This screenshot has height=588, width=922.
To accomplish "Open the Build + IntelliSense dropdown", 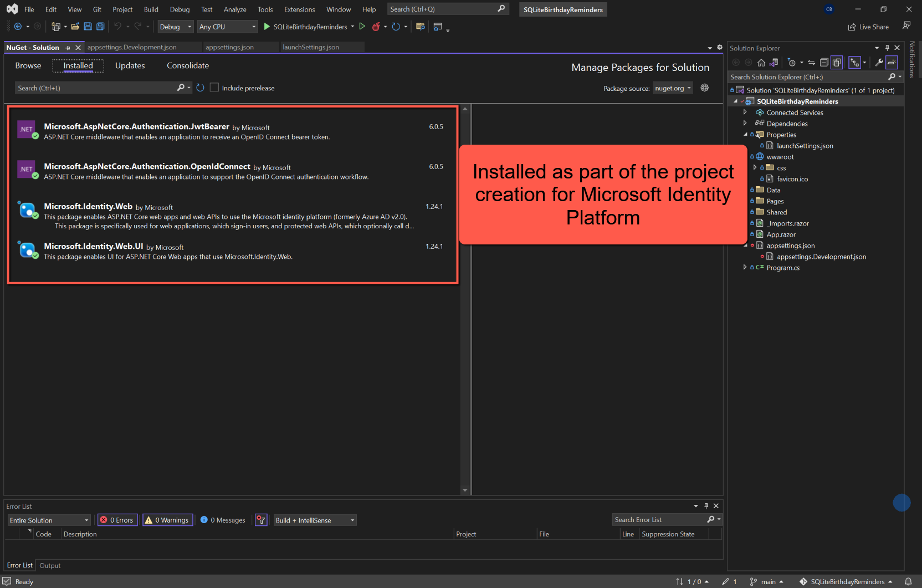I will tap(315, 520).
